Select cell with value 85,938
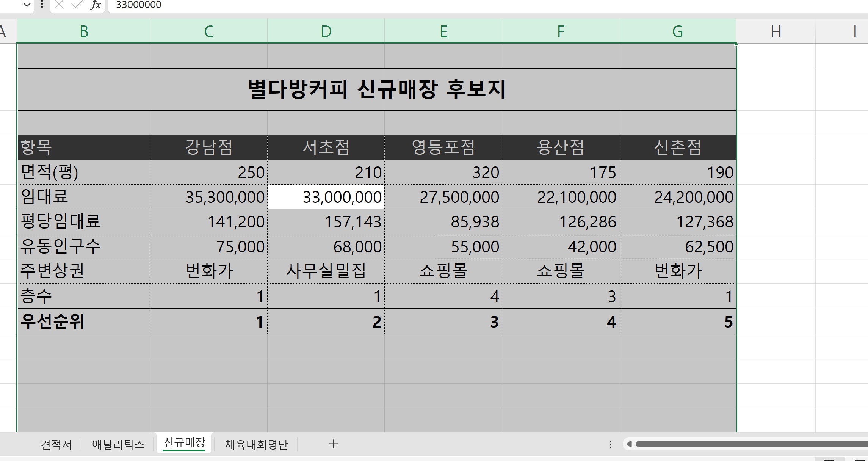Viewport: 868px width, 461px height. pos(443,221)
